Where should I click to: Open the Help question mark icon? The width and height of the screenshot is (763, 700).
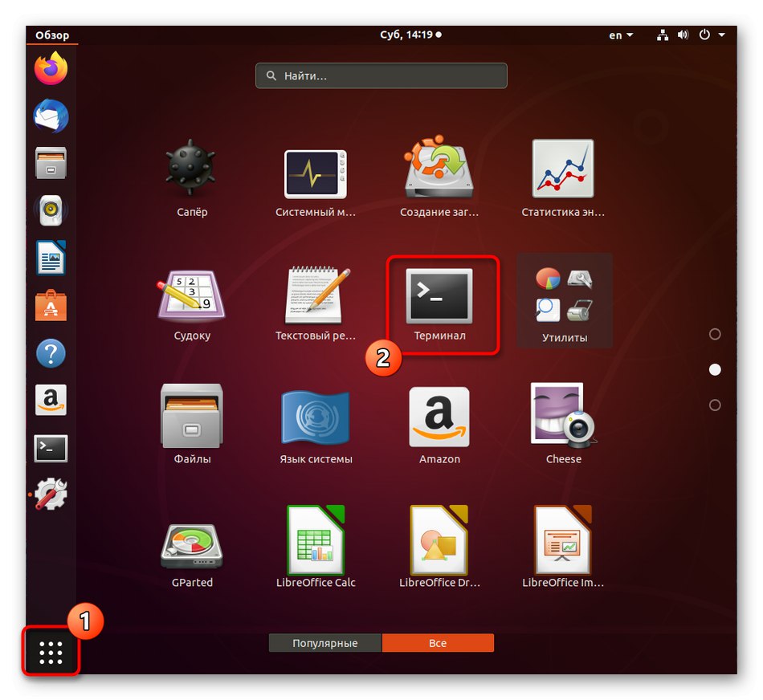(51, 353)
